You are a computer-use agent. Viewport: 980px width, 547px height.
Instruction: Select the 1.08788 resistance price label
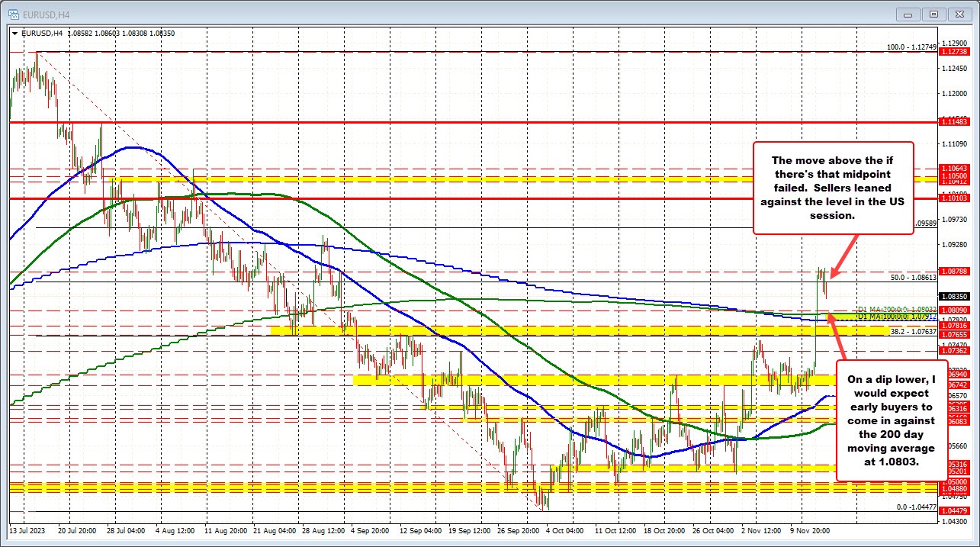point(956,269)
